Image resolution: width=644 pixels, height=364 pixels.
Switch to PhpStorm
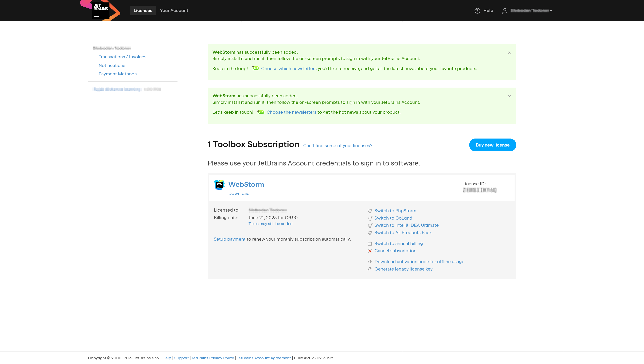[395, 211]
